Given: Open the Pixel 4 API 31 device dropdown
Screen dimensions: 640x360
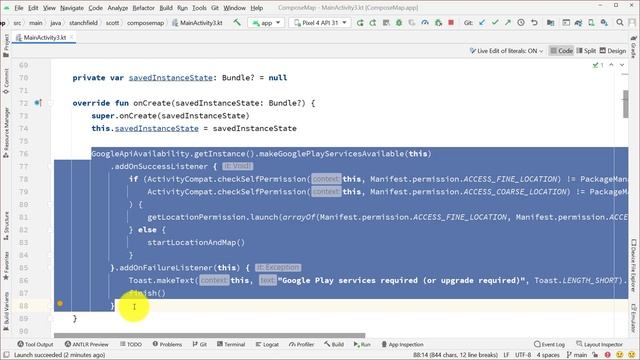Looking at the screenshot, I should tap(320, 23).
